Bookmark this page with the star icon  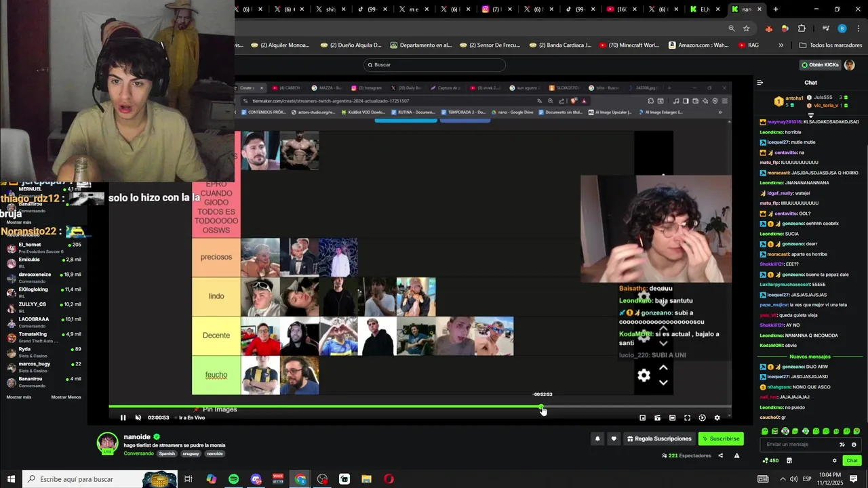point(746,28)
